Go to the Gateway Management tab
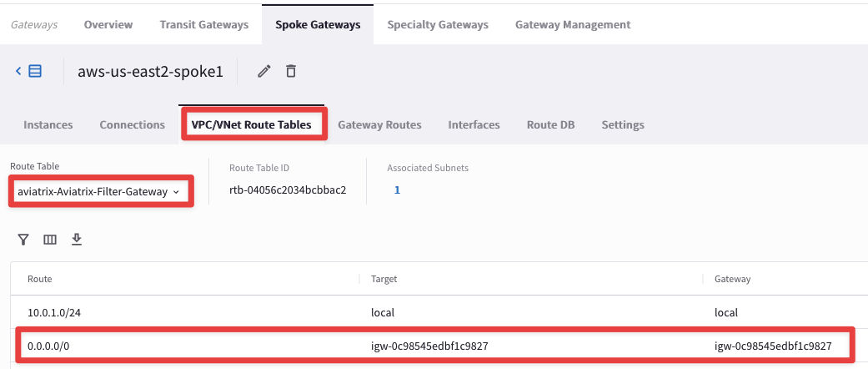868x369 pixels. click(573, 24)
